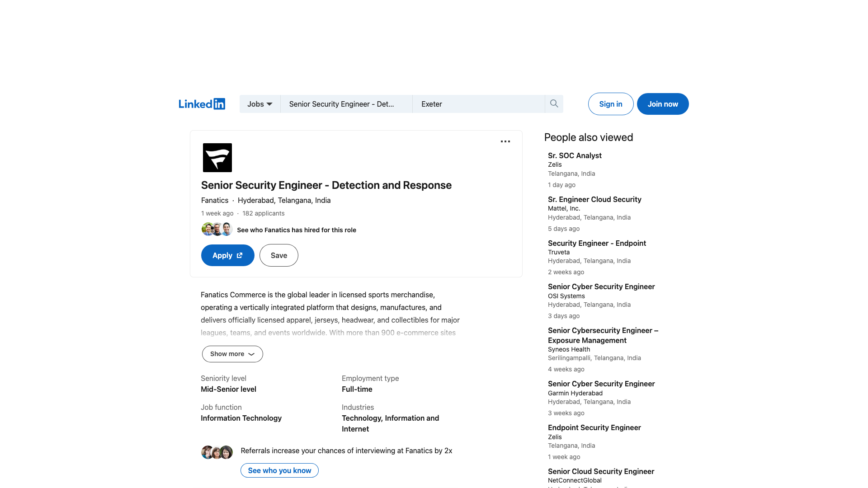Click the '1 day ago' posting time
The width and height of the screenshot is (868, 488).
(x=561, y=185)
